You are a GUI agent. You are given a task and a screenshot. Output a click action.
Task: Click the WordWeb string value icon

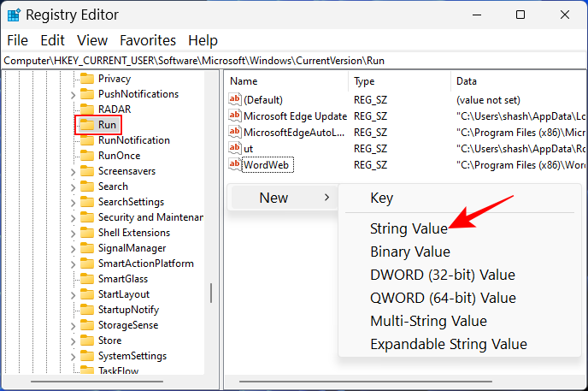click(x=235, y=164)
